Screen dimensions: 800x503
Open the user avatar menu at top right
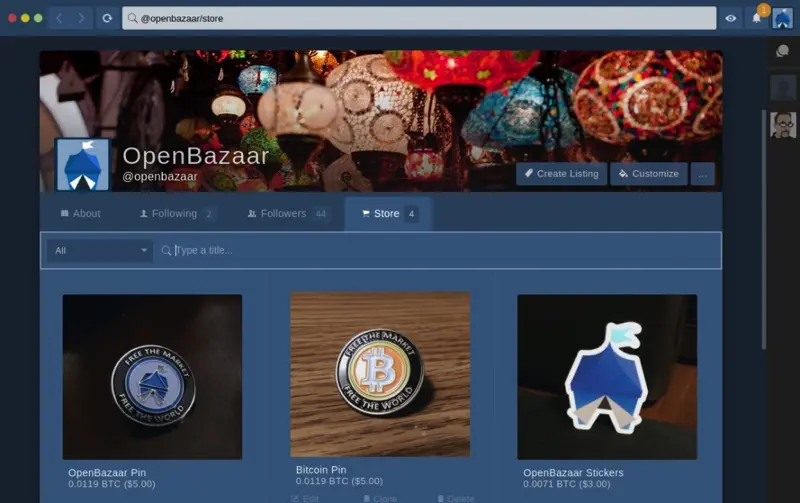click(782, 19)
